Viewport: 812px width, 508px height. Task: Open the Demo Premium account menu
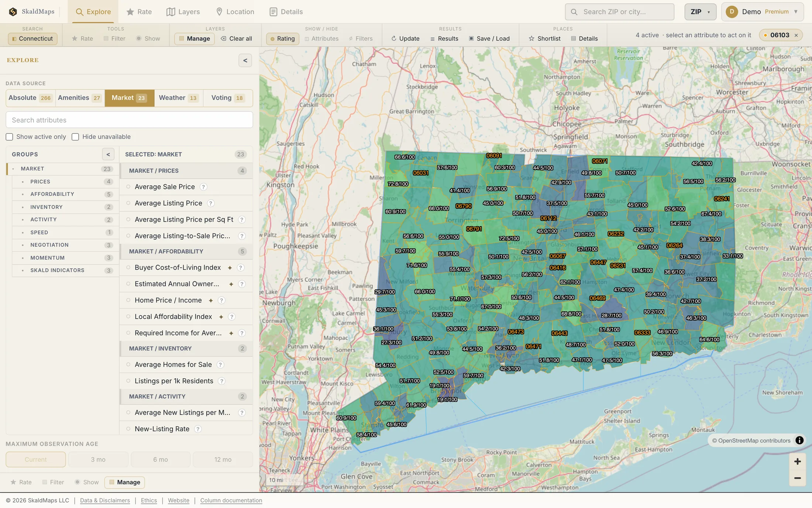763,12
